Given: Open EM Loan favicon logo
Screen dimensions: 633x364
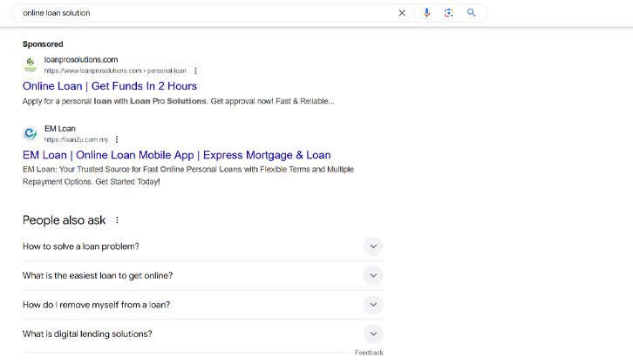Looking at the screenshot, I should [31, 133].
